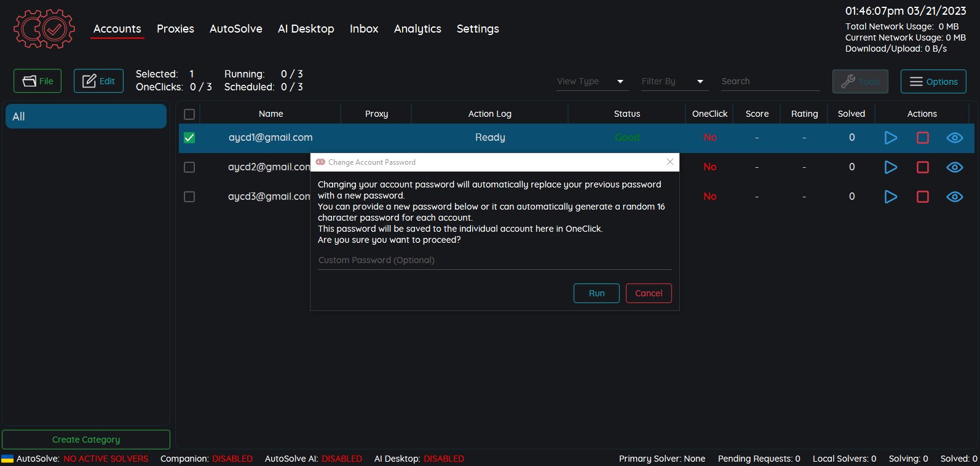Uncheck the aycd1@gmail.com row checkbox

coord(189,138)
